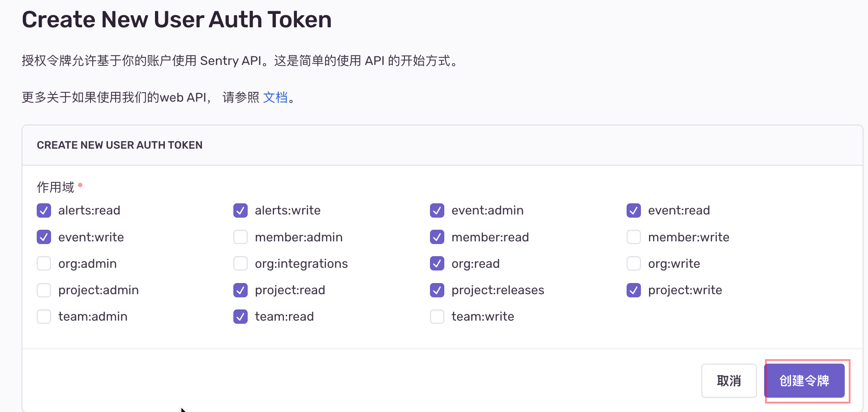Open the 文档 documentation link
The image size is (868, 412).
(275, 97)
